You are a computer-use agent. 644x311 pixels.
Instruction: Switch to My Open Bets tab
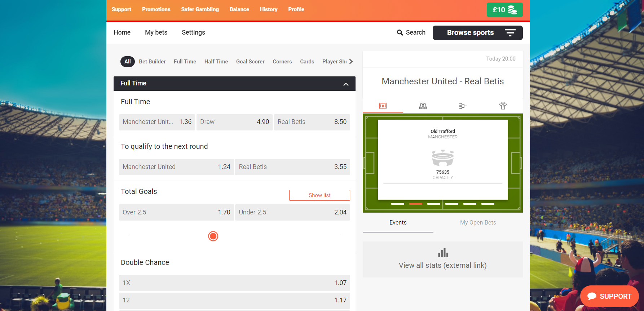point(478,223)
